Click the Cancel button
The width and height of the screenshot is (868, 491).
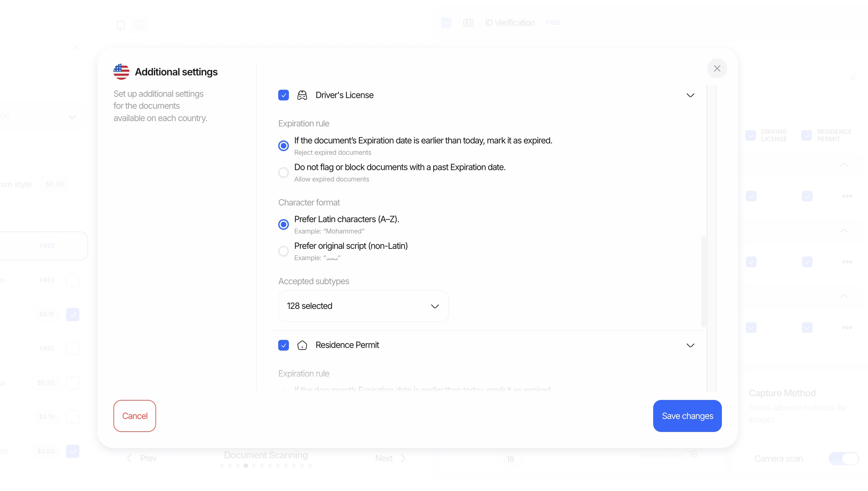pos(134,416)
